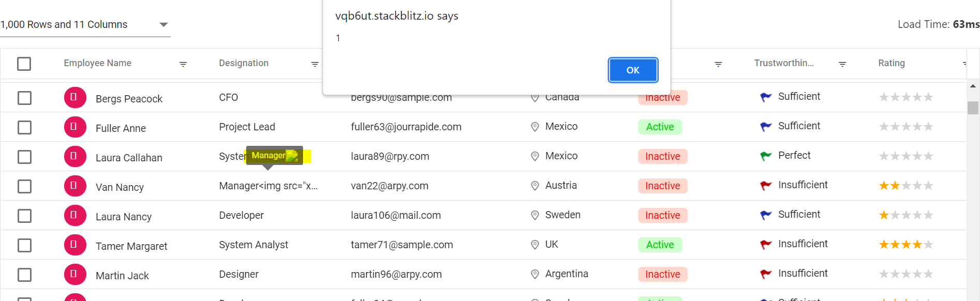Click the location pin beside Austria
This screenshot has height=301, width=980.
(535, 186)
